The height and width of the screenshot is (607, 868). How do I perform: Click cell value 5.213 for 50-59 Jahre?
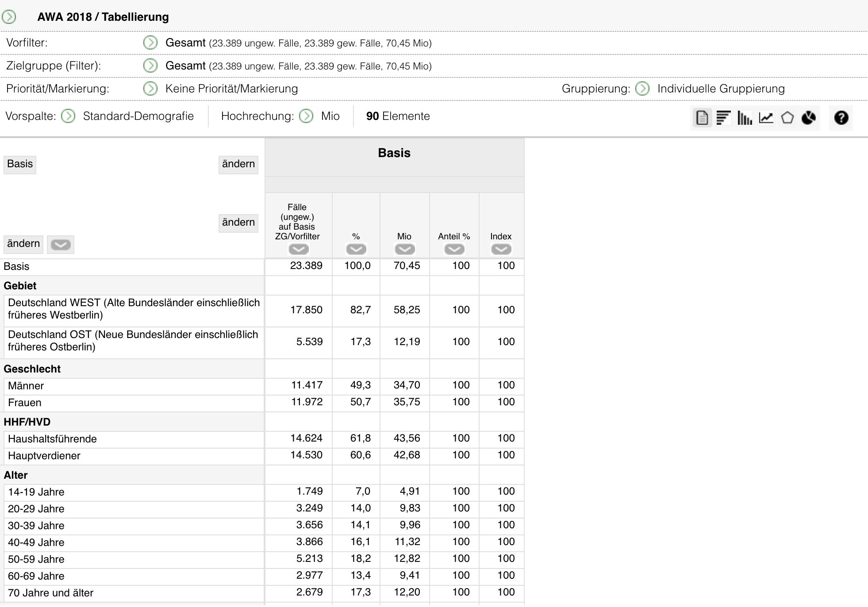(310, 558)
